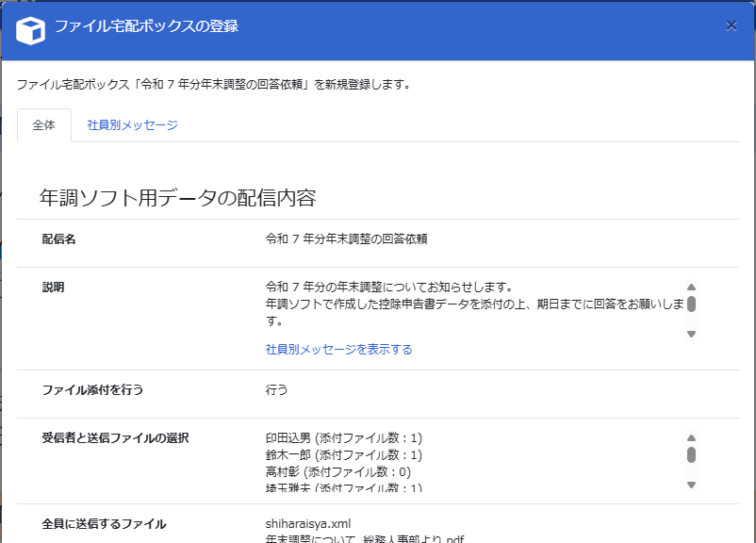Close the ファイル宅配ボックスの登録 dialog
The height and width of the screenshot is (543, 756).
[731, 26]
